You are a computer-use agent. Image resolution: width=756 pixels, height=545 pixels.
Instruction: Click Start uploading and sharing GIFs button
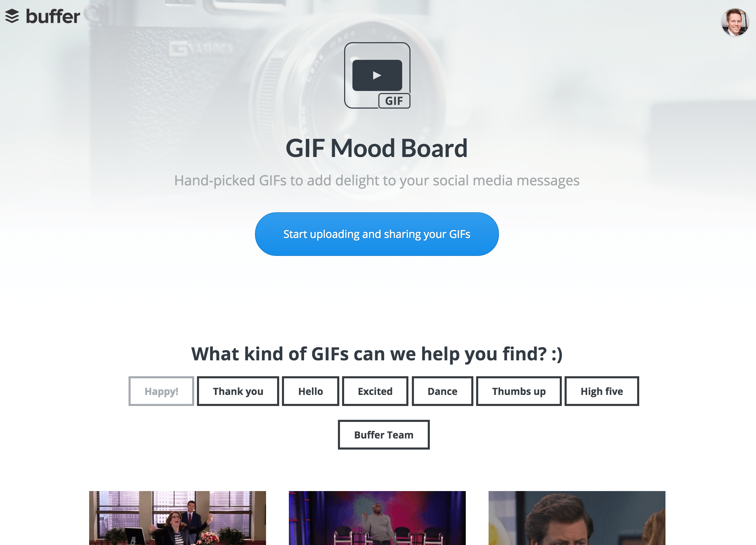tap(377, 234)
